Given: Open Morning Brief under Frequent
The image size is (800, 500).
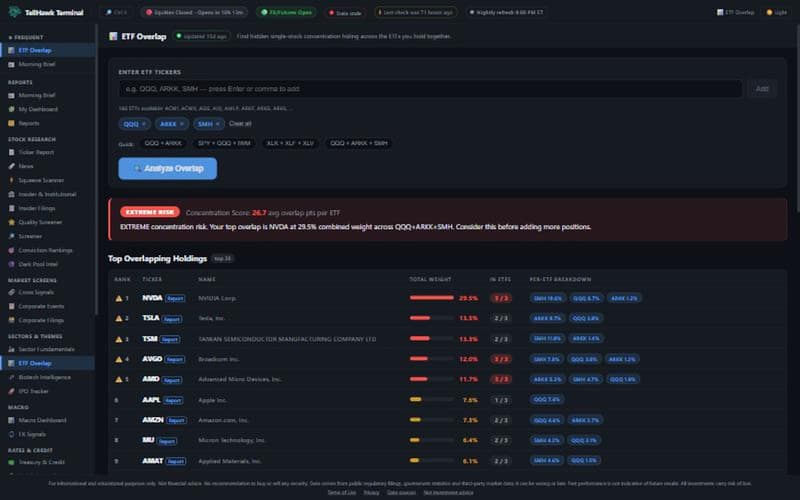Looking at the screenshot, I should coord(47,64).
